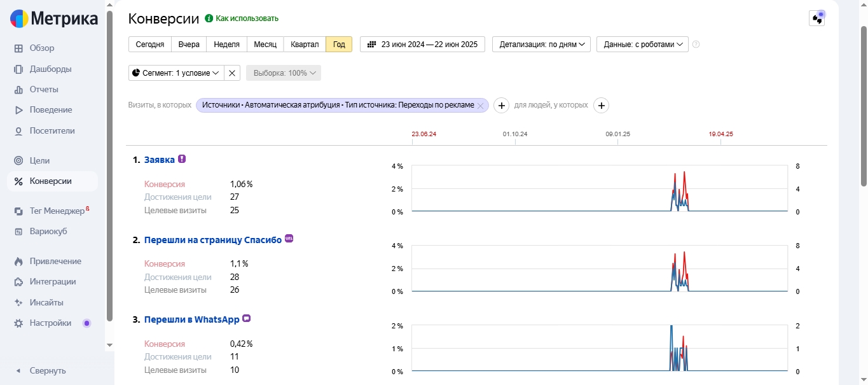Open Обзор from the sidebar

tap(42, 48)
